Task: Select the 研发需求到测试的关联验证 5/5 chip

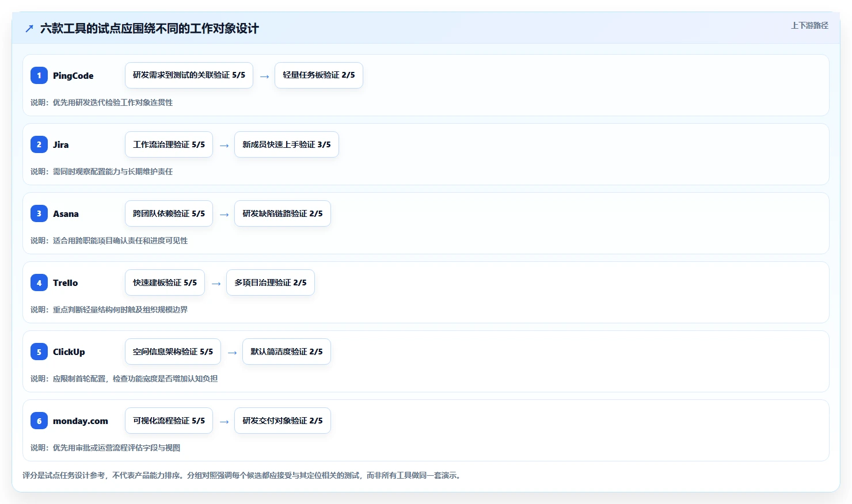Action: tap(189, 75)
